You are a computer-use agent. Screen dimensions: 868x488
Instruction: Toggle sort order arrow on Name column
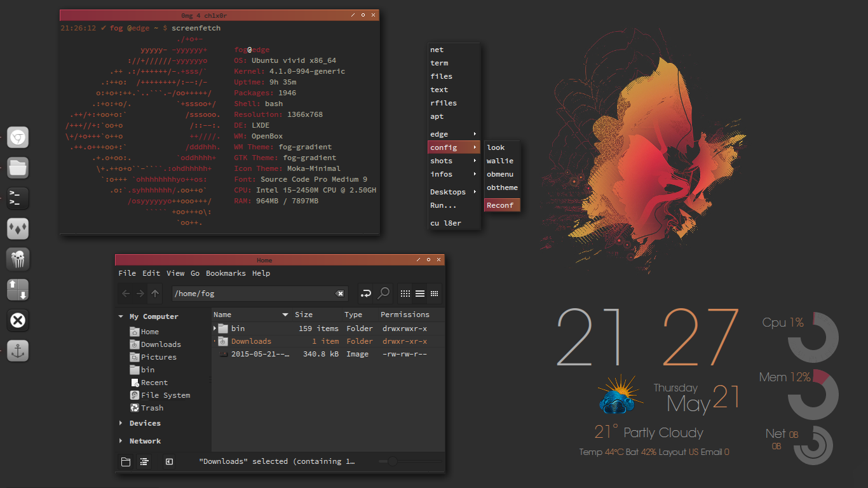click(285, 315)
